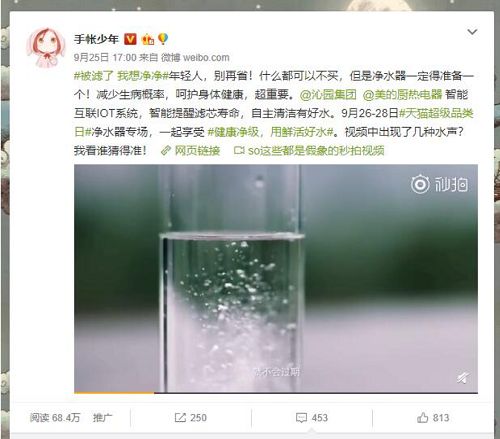Click the gift membership badge icon

pyautogui.click(x=148, y=40)
